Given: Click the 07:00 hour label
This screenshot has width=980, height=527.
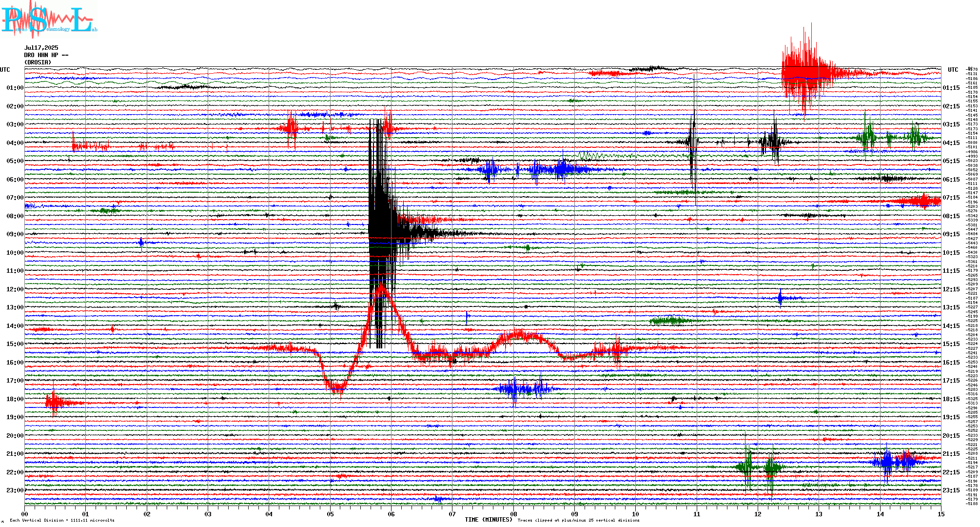Looking at the screenshot, I should click(x=15, y=198).
